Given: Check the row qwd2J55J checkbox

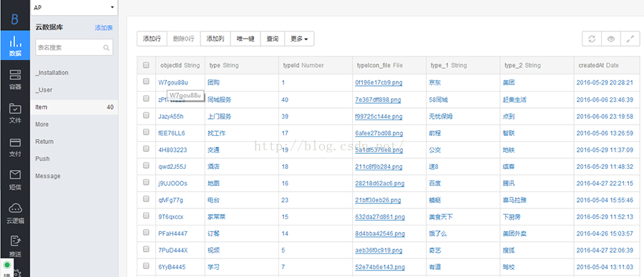Looking at the screenshot, I should point(146,165).
